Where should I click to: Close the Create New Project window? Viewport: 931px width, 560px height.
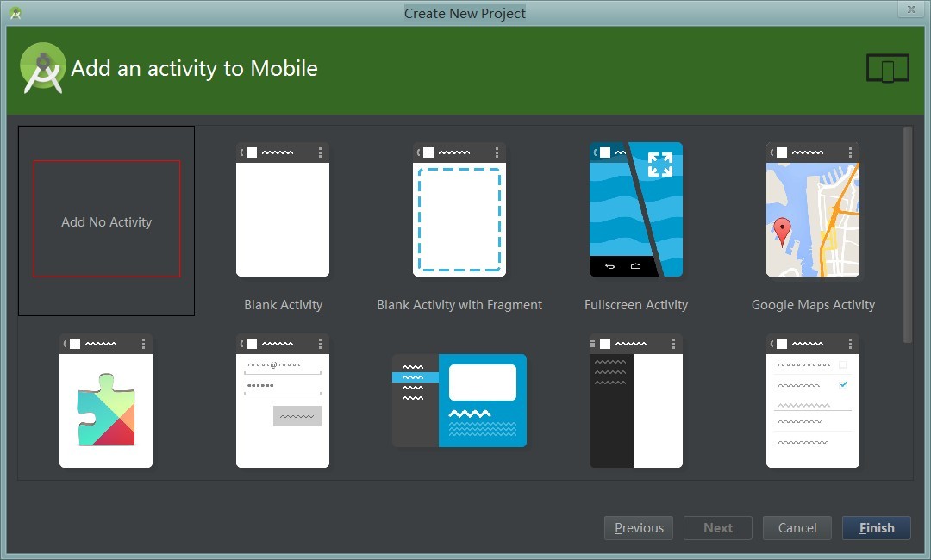[x=910, y=9]
